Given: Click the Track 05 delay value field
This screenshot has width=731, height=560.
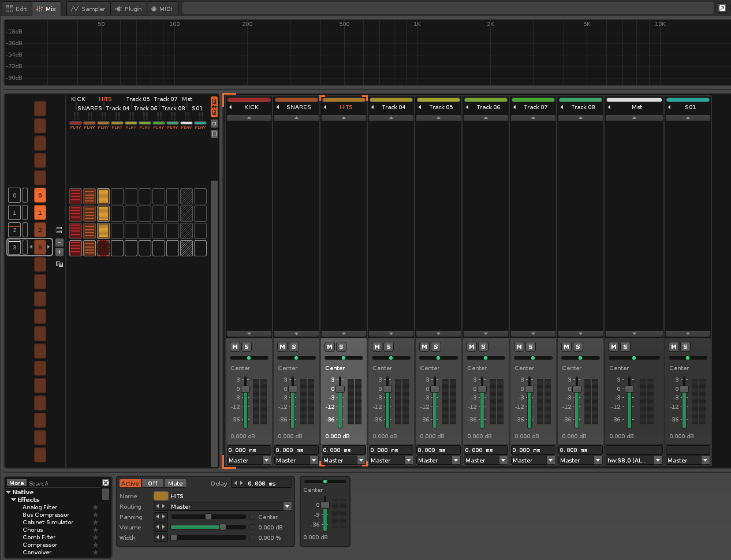Looking at the screenshot, I should click(438, 450).
